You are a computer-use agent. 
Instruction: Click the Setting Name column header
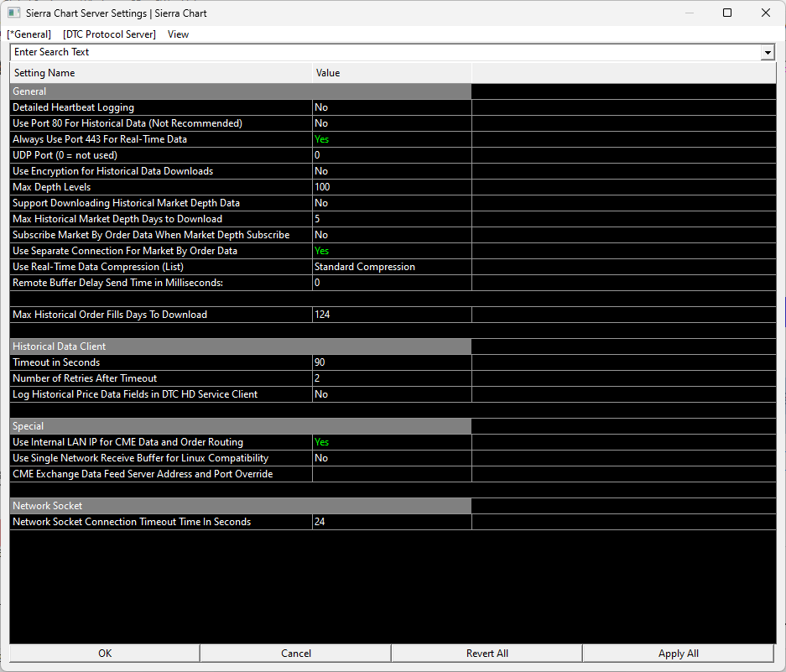[161, 73]
